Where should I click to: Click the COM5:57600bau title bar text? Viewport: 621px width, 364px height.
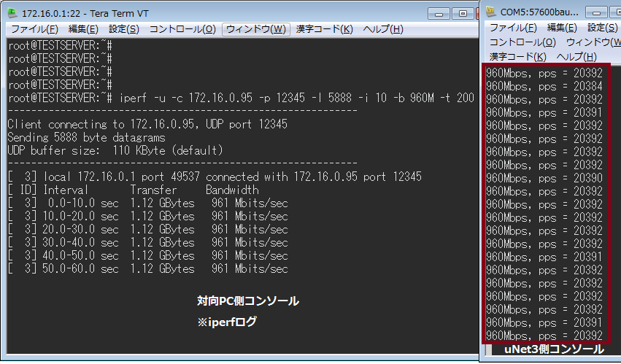(539, 12)
